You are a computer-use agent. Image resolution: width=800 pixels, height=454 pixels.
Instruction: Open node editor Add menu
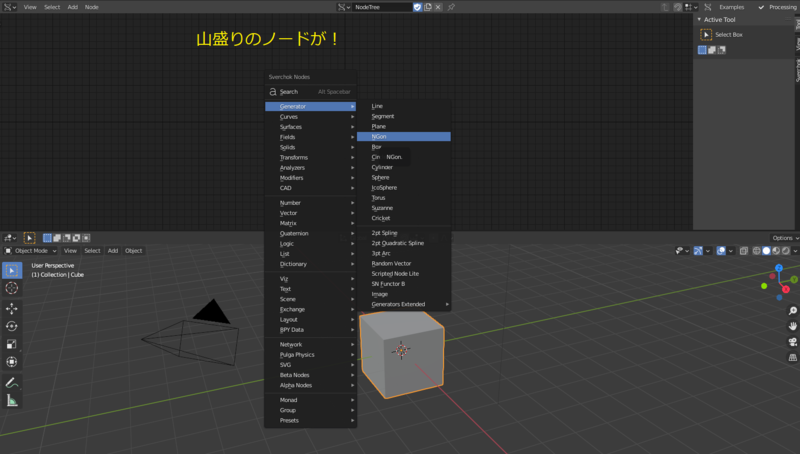(x=72, y=7)
